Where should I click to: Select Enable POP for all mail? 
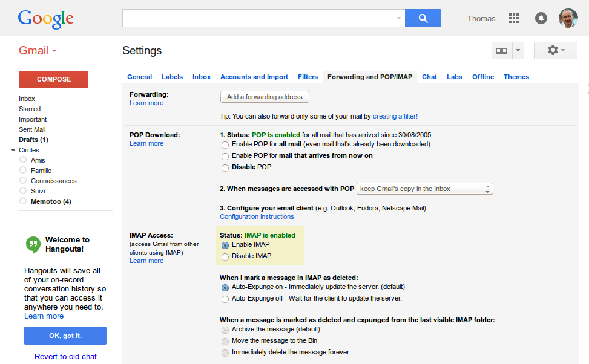[225, 145]
